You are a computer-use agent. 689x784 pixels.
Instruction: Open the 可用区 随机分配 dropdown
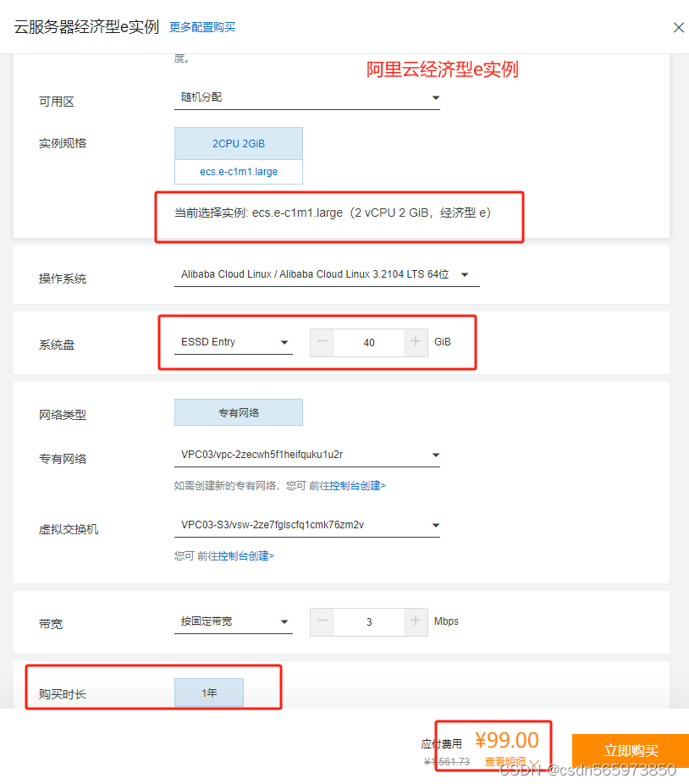coord(307,97)
